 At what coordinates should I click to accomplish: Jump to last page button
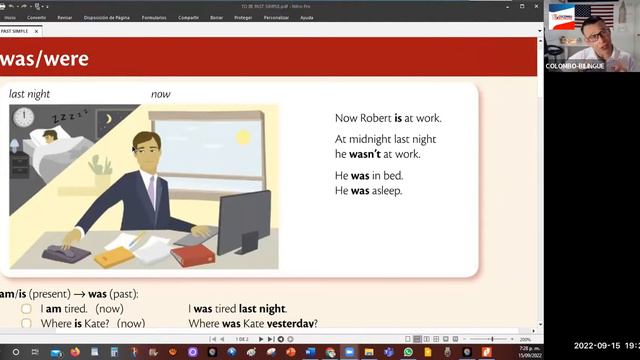[x=271, y=339]
